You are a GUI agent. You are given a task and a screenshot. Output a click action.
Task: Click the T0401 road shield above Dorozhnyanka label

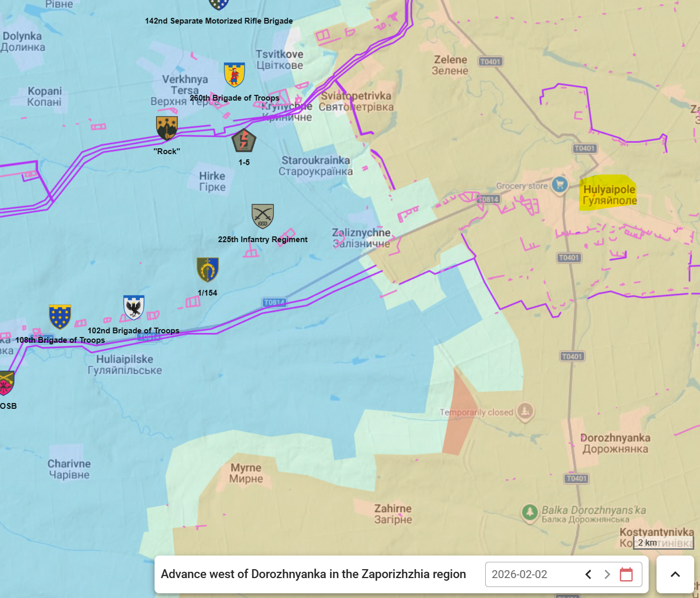click(x=572, y=356)
